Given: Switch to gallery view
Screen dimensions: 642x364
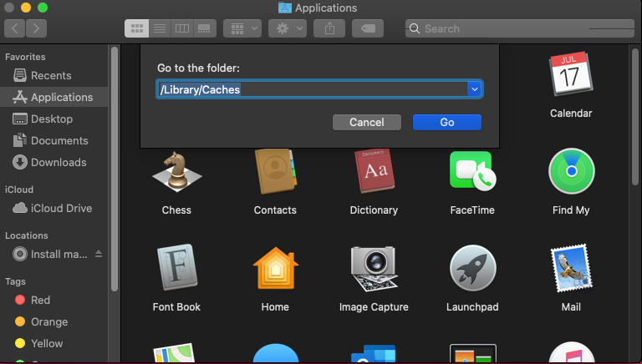Looking at the screenshot, I should coord(204,28).
